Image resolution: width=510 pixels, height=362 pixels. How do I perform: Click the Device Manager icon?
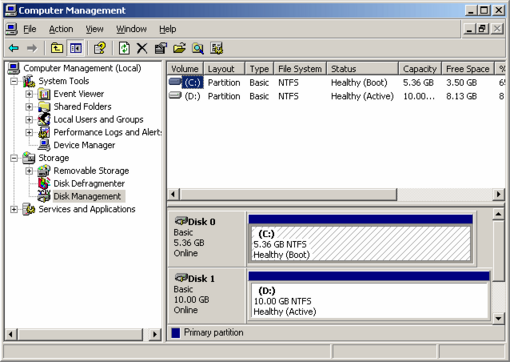tap(44, 145)
